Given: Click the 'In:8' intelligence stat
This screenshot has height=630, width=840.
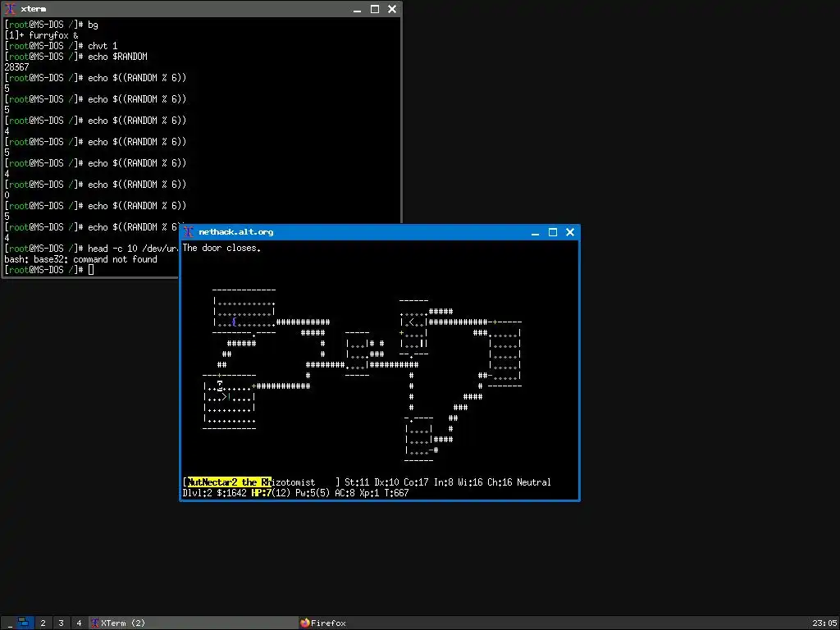Looking at the screenshot, I should click(x=443, y=482).
